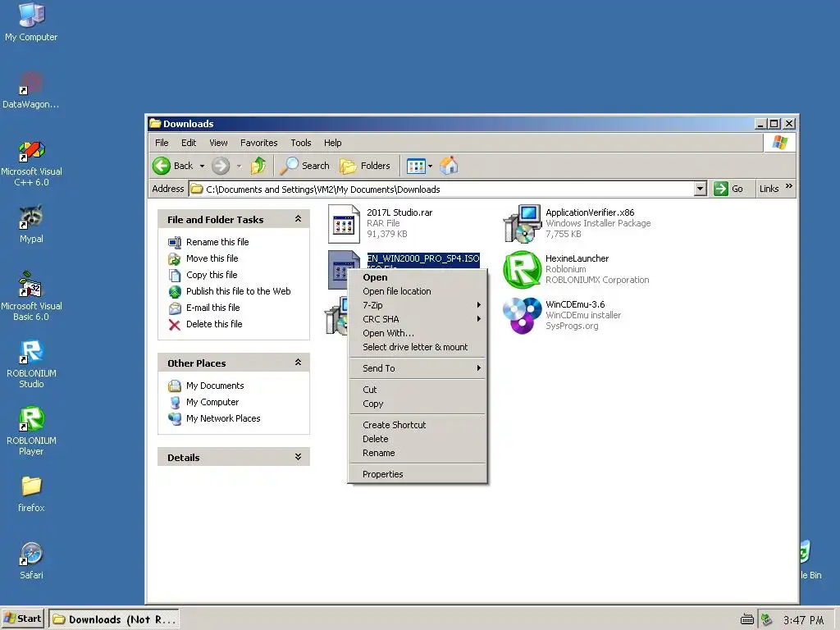
Task: Open Address bar dropdown arrow
Action: coord(700,189)
